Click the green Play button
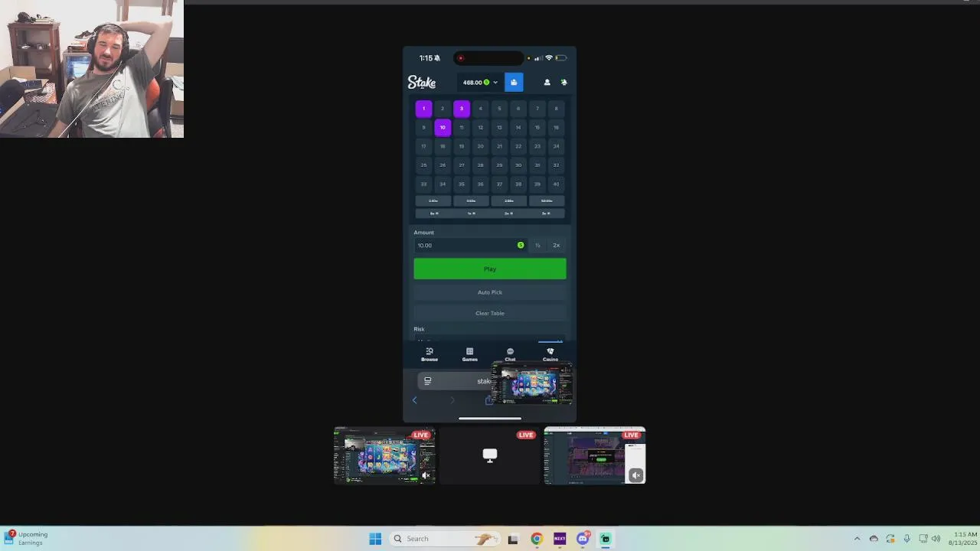 click(x=490, y=269)
